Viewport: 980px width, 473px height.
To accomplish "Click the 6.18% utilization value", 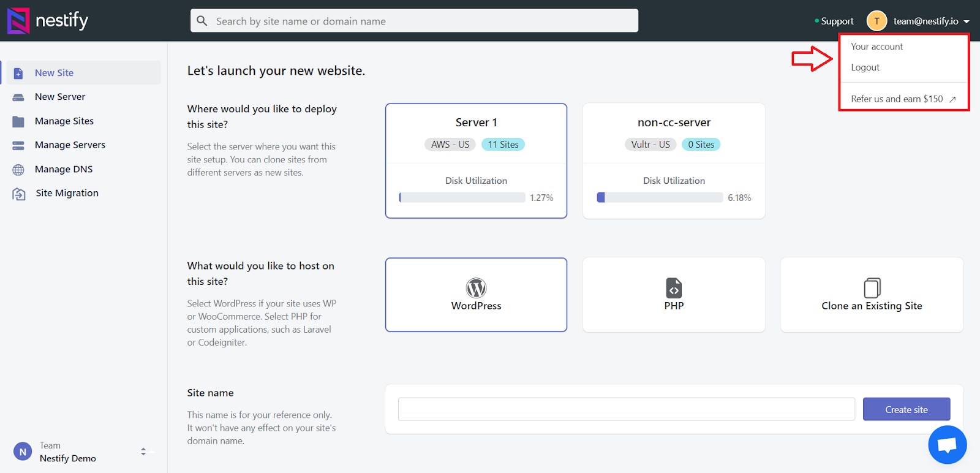I will point(739,198).
